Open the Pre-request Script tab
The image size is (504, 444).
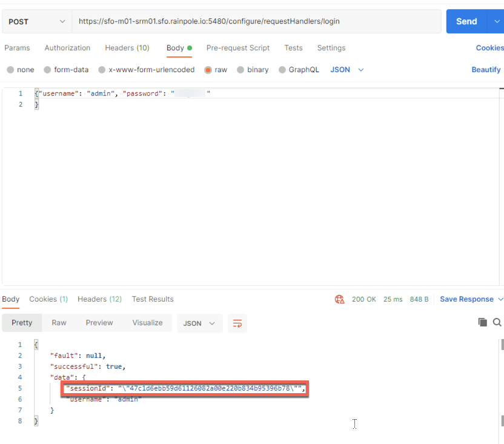coord(237,48)
